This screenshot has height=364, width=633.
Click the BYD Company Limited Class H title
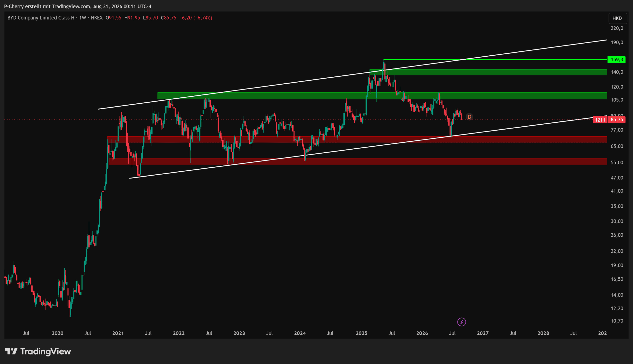pos(41,18)
